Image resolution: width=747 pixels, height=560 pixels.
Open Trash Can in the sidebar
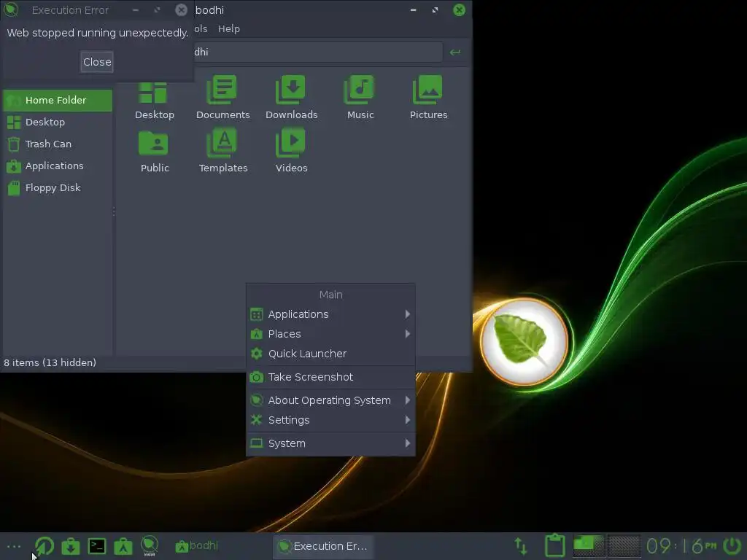click(58, 144)
